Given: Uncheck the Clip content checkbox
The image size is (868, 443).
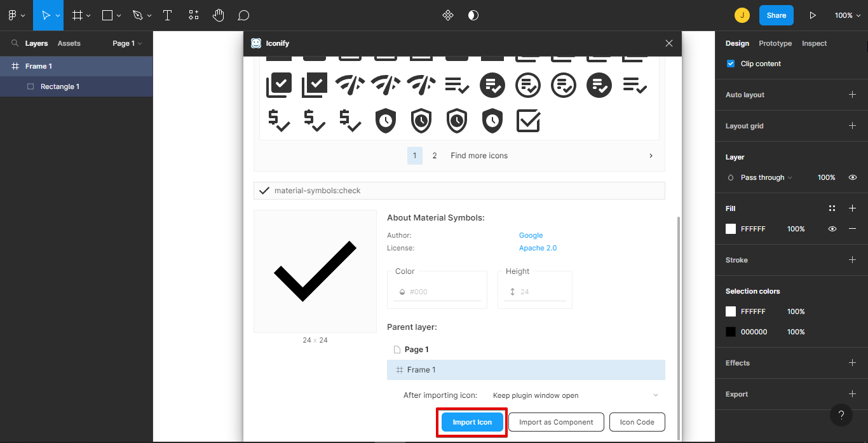Looking at the screenshot, I should pos(730,64).
